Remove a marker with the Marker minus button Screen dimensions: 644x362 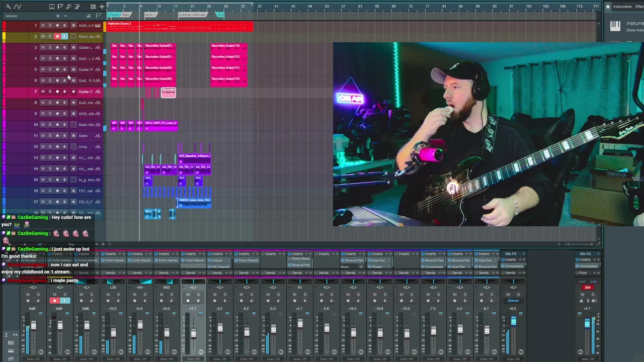click(65, 16)
